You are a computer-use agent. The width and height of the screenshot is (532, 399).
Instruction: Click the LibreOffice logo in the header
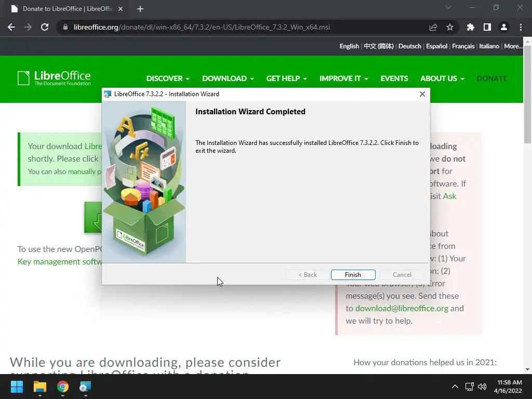[54, 78]
